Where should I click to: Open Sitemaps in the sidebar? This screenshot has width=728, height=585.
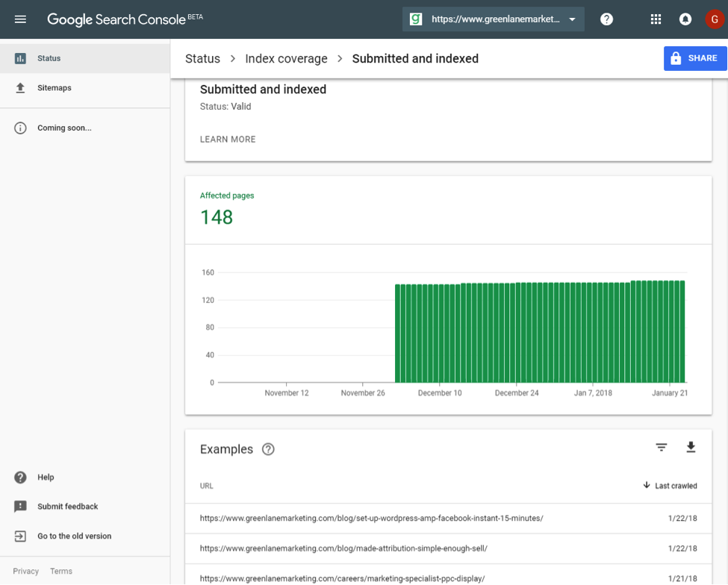(x=85, y=88)
